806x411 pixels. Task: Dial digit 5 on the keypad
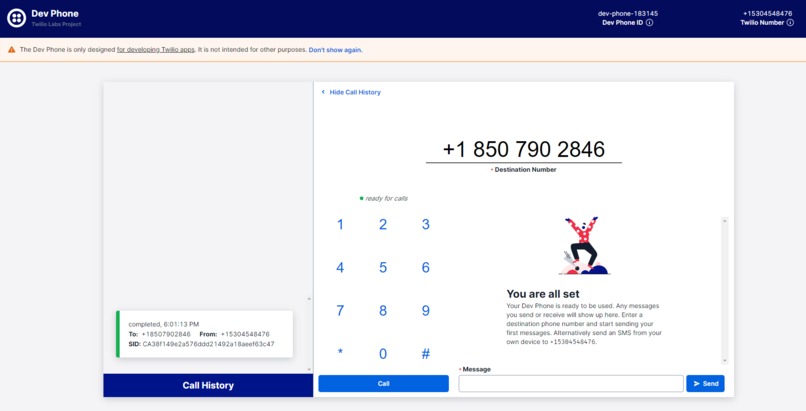(x=383, y=268)
